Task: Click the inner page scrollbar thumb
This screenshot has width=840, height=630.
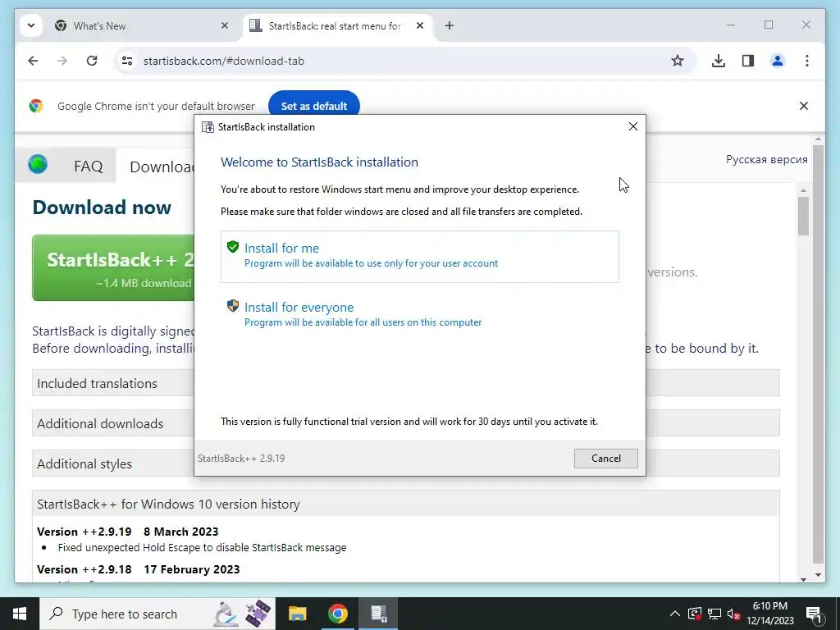Action: [x=803, y=216]
